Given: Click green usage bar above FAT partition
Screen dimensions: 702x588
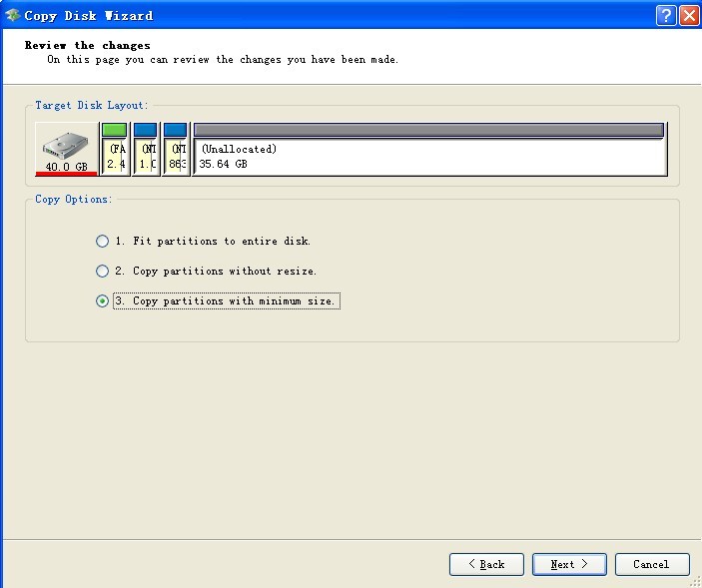Looking at the screenshot, I should point(115,130).
